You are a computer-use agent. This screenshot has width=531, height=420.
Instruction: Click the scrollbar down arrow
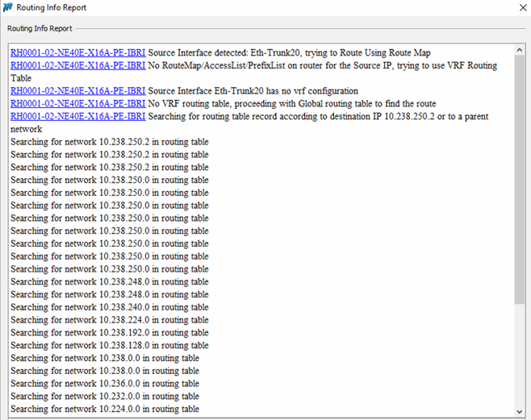tap(519, 411)
